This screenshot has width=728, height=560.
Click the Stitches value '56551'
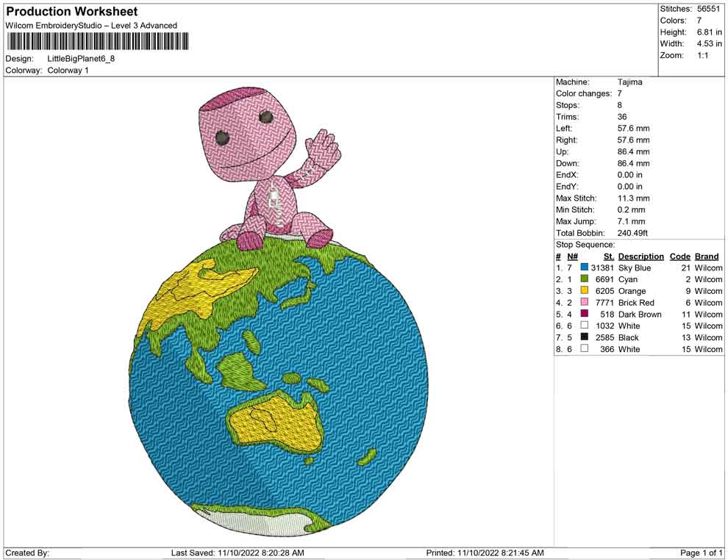point(708,9)
